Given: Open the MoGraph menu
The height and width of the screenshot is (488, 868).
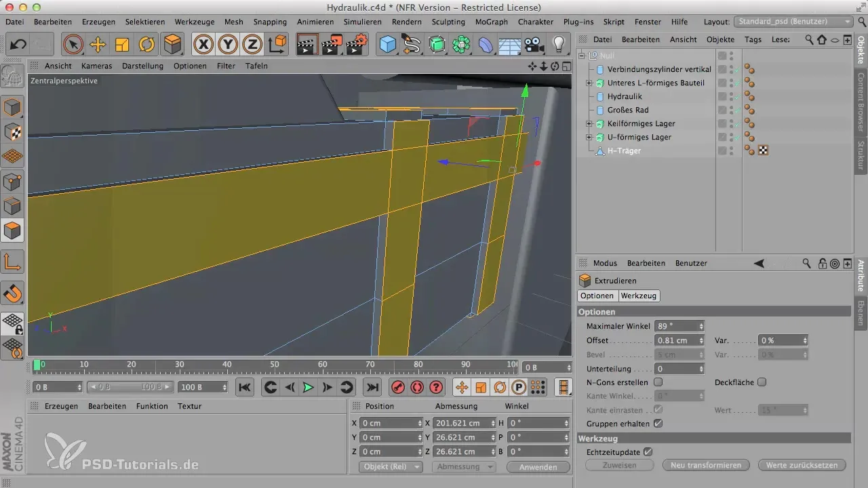Looking at the screenshot, I should tap(492, 22).
